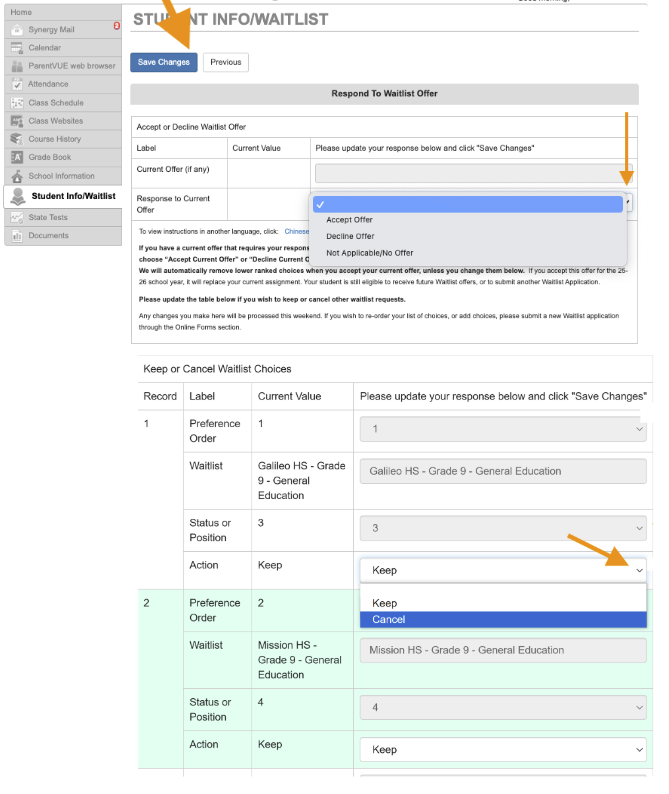Click the State Tests chart icon
This screenshot has width=669, height=794.
click(x=17, y=217)
